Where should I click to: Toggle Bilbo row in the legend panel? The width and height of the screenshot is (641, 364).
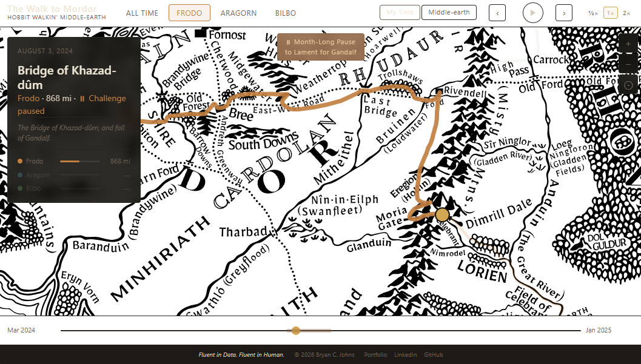pos(73,188)
